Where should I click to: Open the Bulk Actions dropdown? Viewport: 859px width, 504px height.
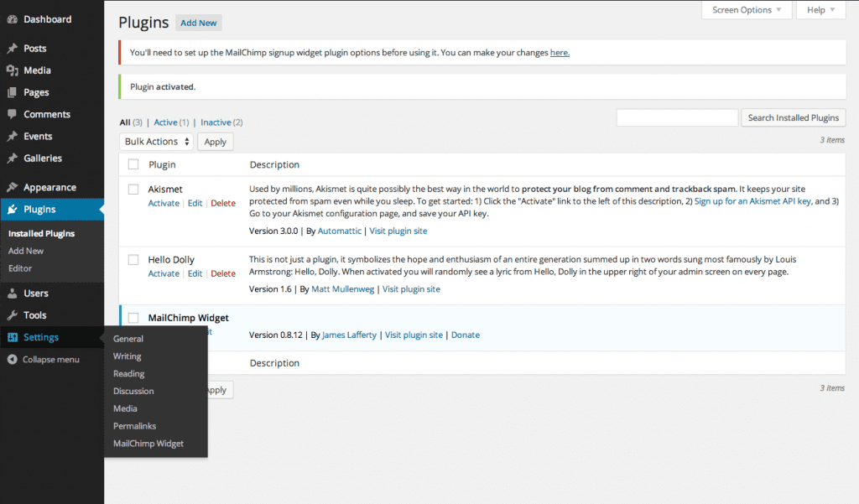pos(156,141)
